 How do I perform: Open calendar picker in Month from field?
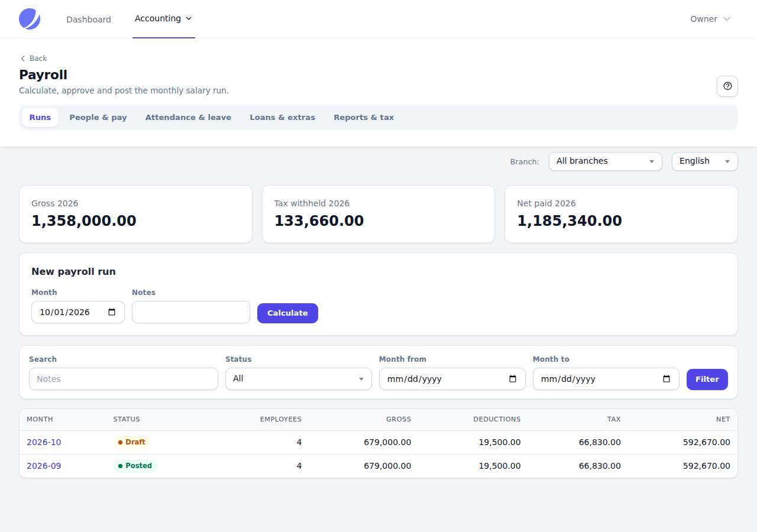point(513,379)
